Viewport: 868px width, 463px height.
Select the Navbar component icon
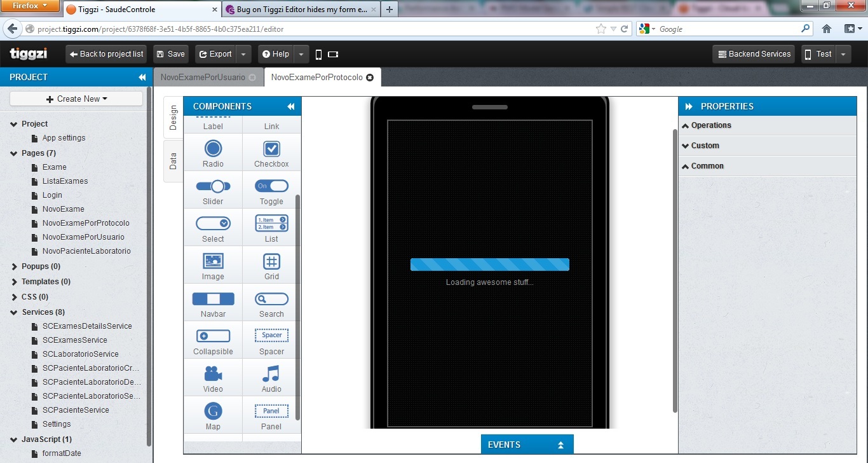click(x=213, y=299)
